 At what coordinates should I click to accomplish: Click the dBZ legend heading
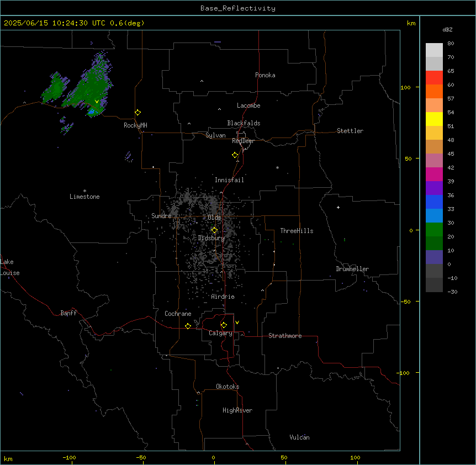click(x=447, y=29)
